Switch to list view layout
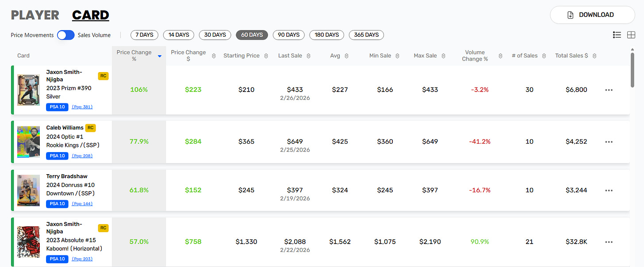Screen dimensions: 644x267 pos(617,34)
